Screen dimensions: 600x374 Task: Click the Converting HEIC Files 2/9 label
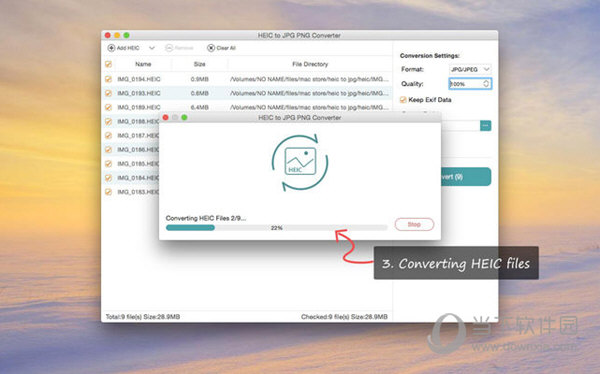pyautogui.click(x=206, y=218)
